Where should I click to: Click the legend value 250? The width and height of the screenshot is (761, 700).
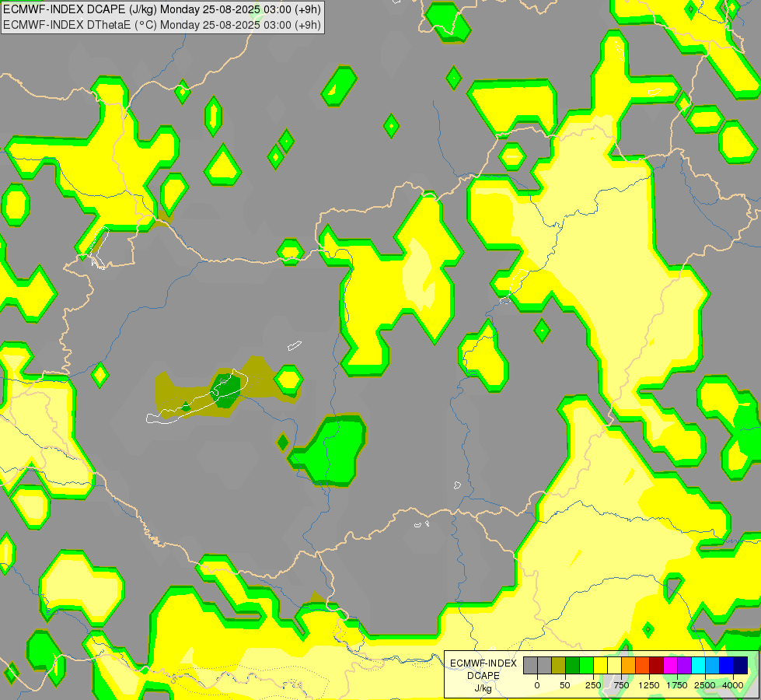(x=593, y=685)
